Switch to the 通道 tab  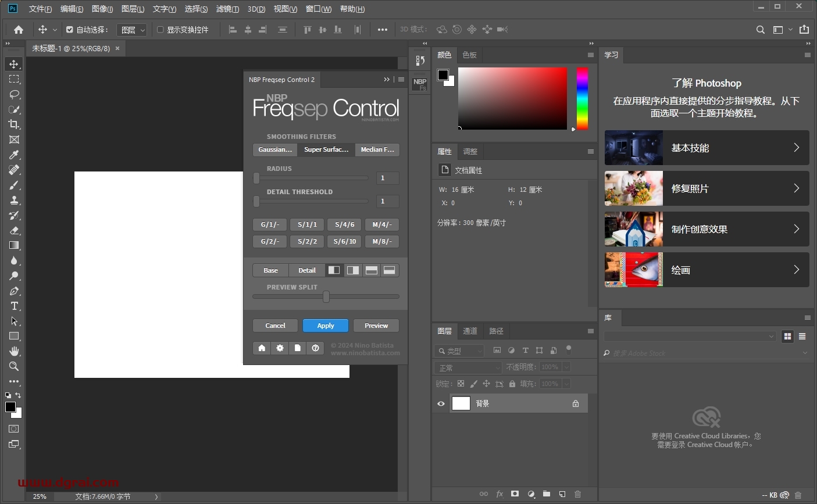tap(470, 331)
